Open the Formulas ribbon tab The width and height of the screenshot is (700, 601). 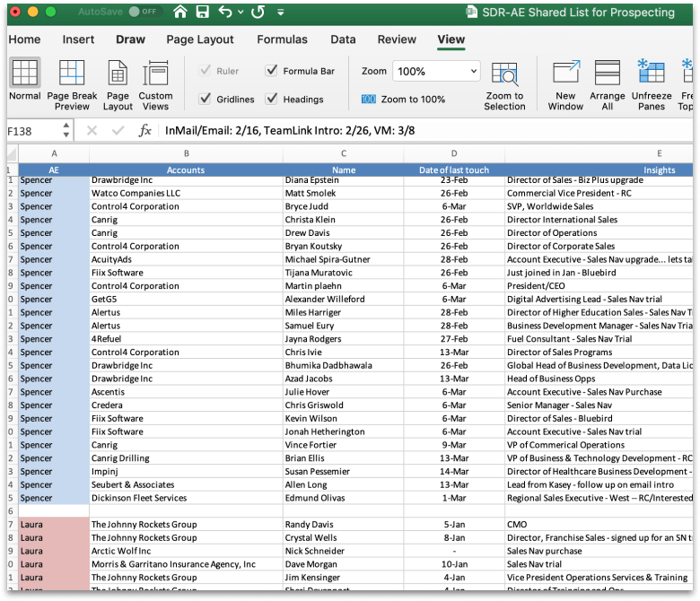(282, 39)
